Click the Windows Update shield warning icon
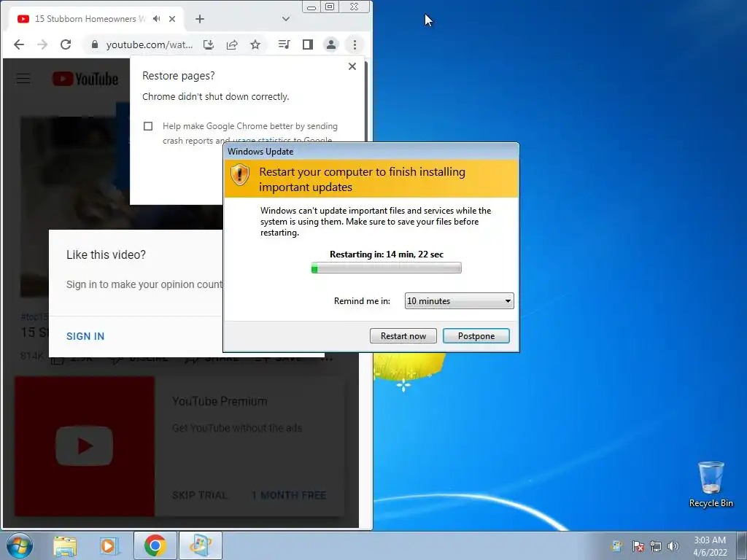Image resolution: width=747 pixels, height=560 pixels. tap(239, 175)
